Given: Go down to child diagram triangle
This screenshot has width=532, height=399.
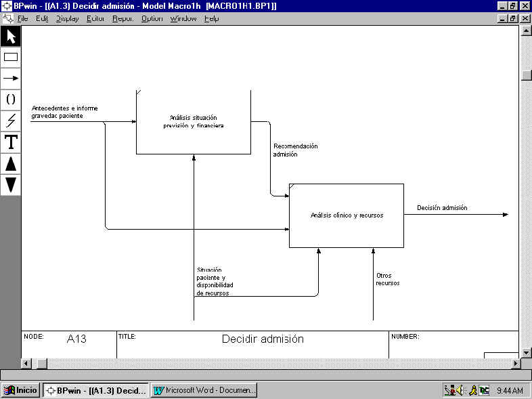Looking at the screenshot, I should [11, 185].
